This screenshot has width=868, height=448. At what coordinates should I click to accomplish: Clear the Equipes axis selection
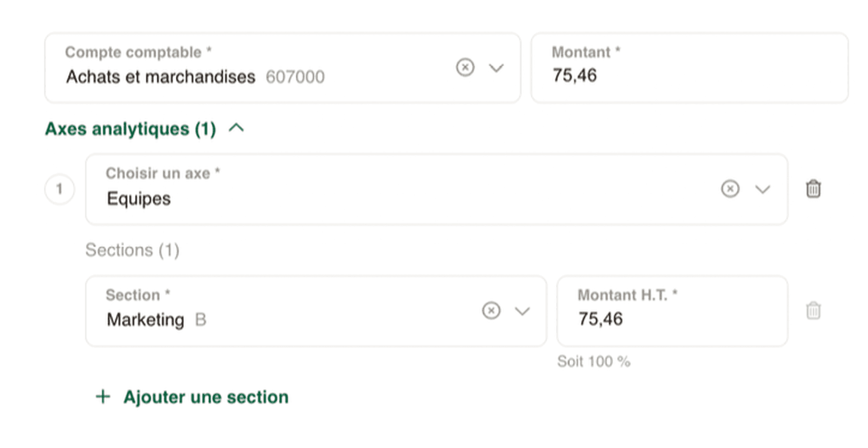coord(730,189)
